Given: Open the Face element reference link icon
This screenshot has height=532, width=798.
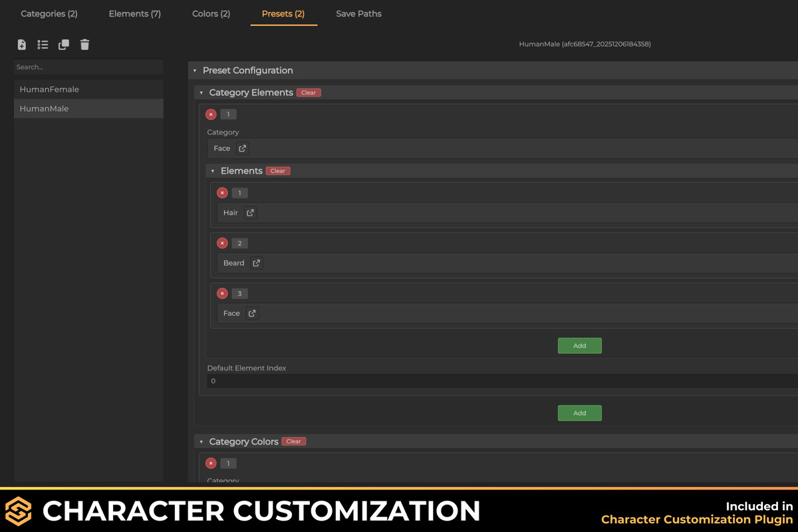Looking at the screenshot, I should 251,313.
